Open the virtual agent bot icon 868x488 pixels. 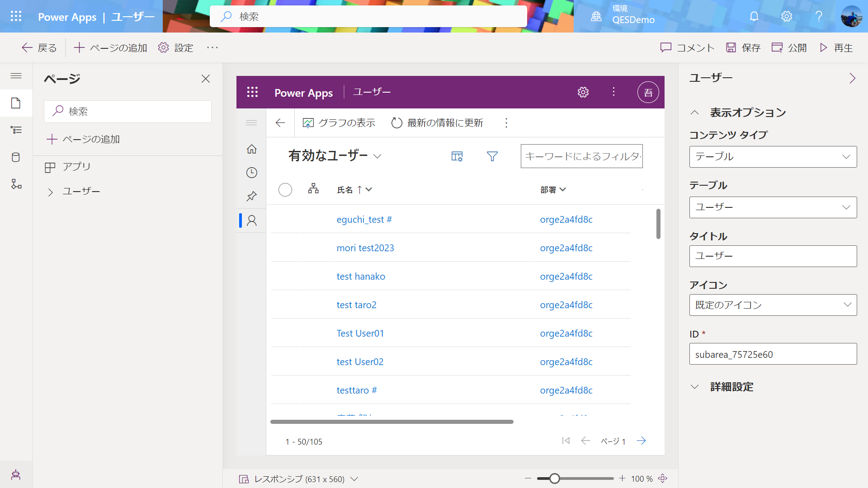tap(16, 474)
